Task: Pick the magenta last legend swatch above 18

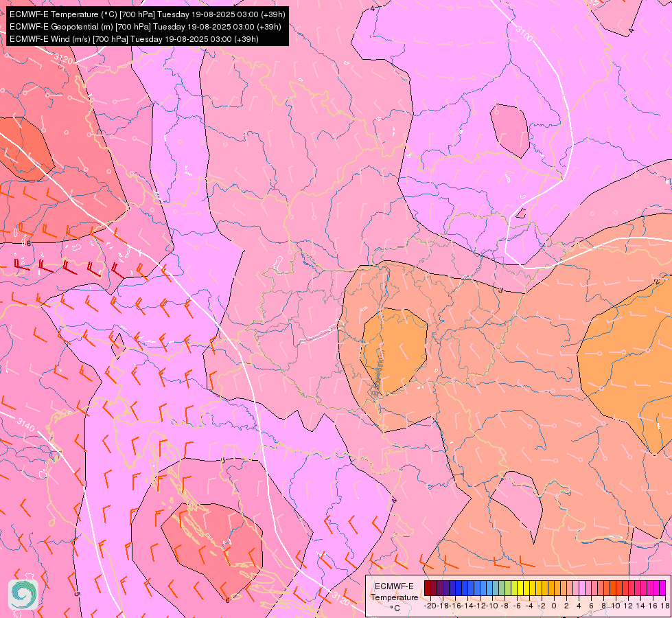Action: point(662,588)
